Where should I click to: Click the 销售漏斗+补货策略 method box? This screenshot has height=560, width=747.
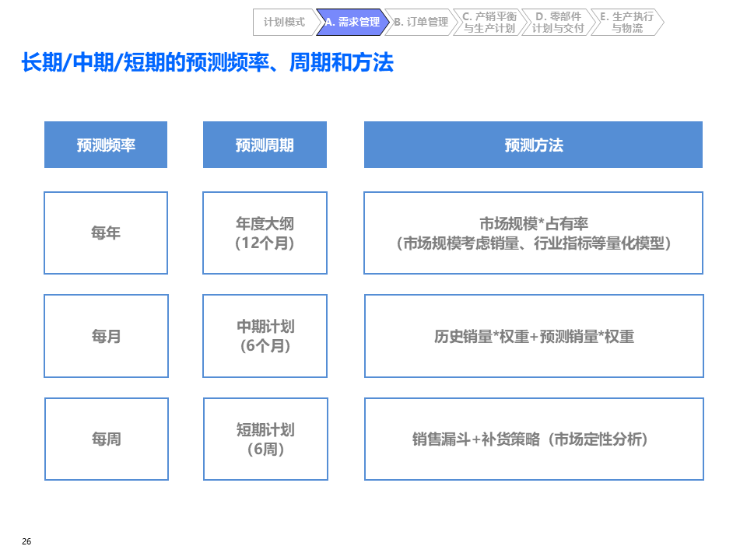[x=534, y=439]
